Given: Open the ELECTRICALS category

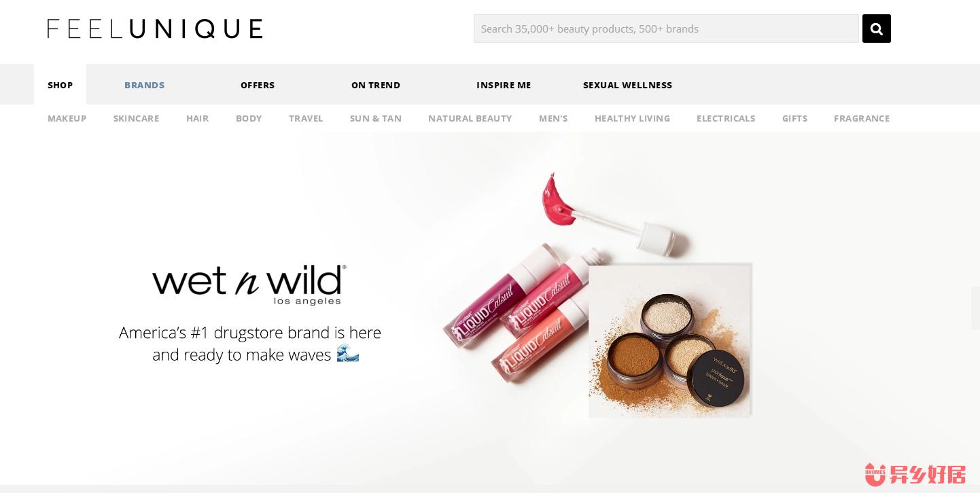Looking at the screenshot, I should point(726,118).
